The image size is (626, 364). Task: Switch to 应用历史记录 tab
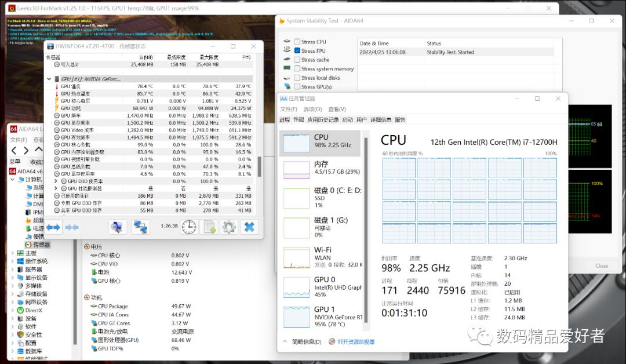coord(323,120)
